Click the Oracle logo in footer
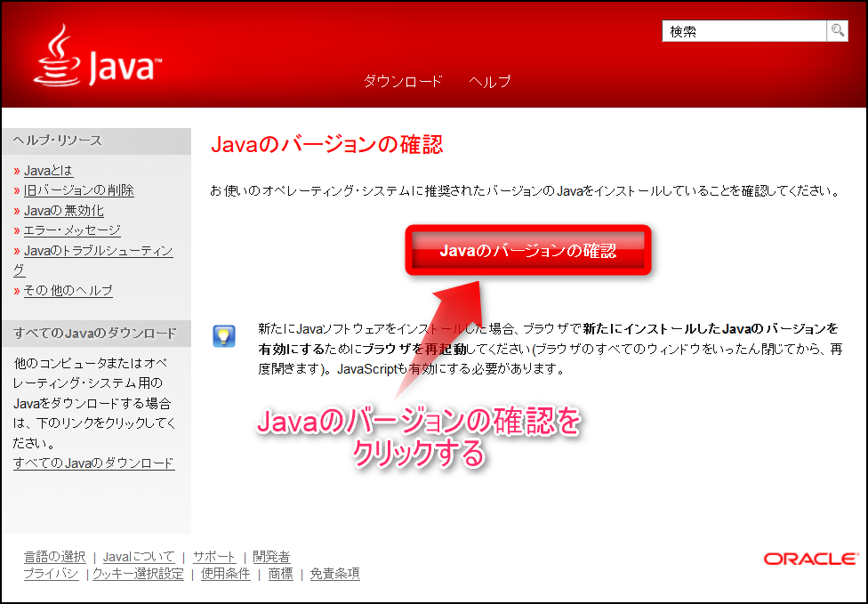This screenshot has height=604, width=868. [x=810, y=559]
